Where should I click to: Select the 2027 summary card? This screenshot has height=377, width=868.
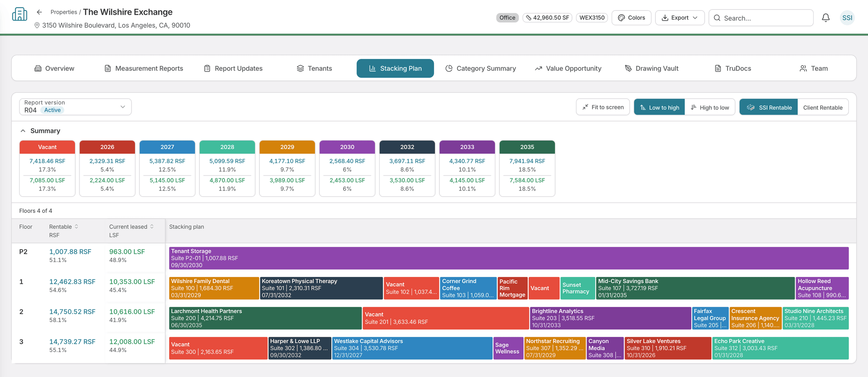coord(167,168)
